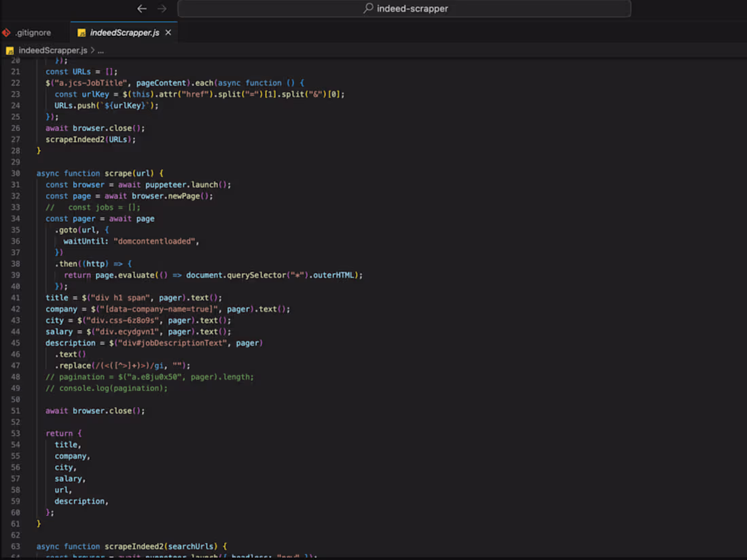Switch to the .gitignore tab

pyautogui.click(x=33, y=33)
